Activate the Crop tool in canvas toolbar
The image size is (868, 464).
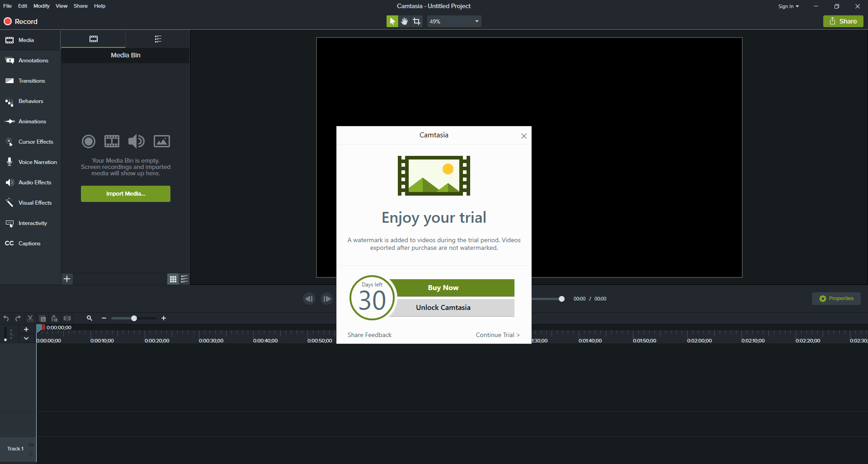(416, 21)
